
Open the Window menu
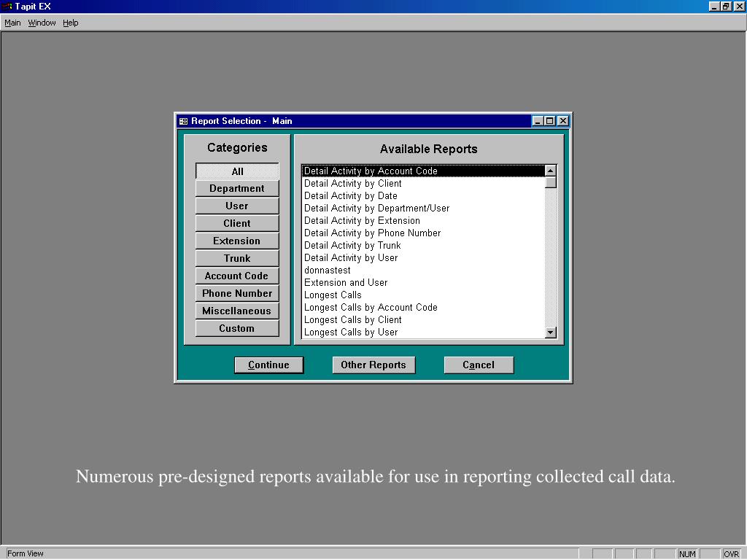42,23
